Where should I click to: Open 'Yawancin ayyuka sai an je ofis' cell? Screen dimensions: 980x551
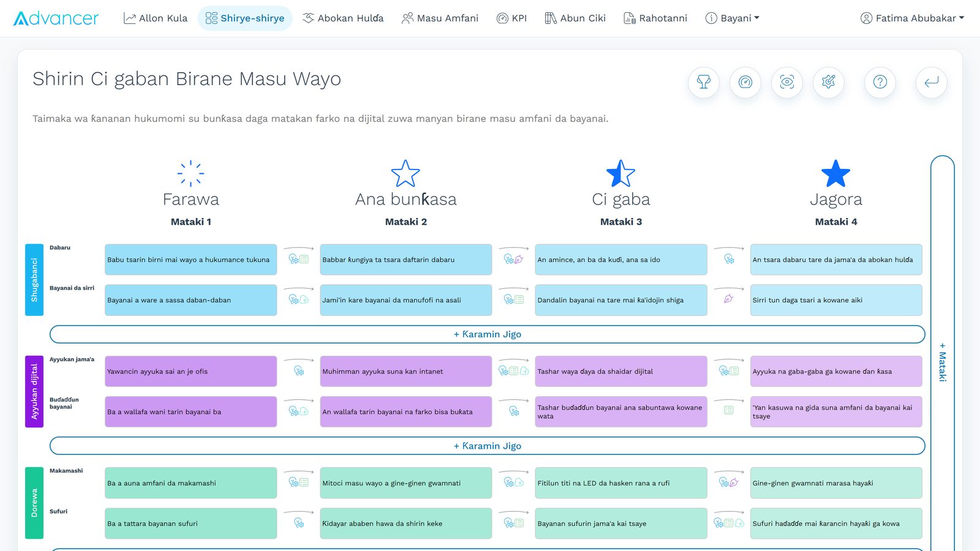point(190,371)
